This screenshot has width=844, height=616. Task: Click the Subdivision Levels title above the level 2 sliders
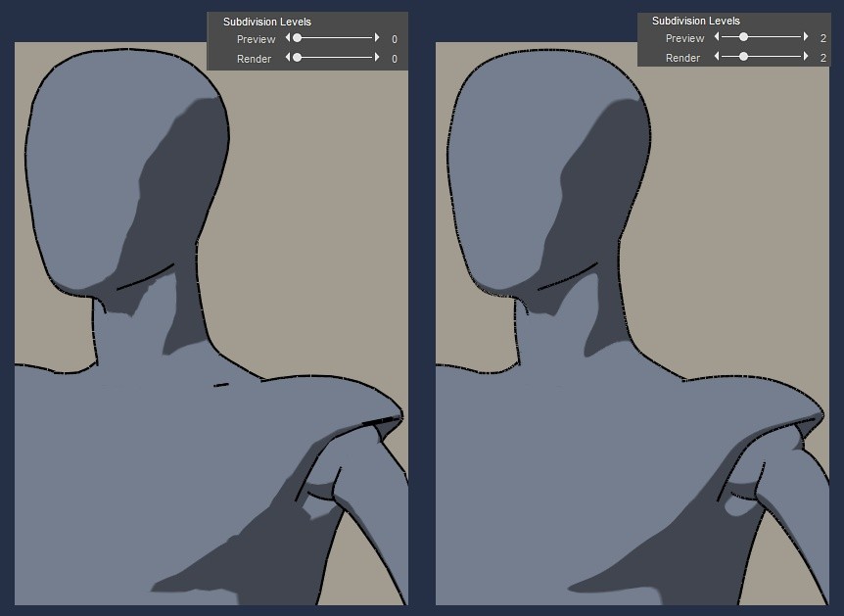point(696,21)
